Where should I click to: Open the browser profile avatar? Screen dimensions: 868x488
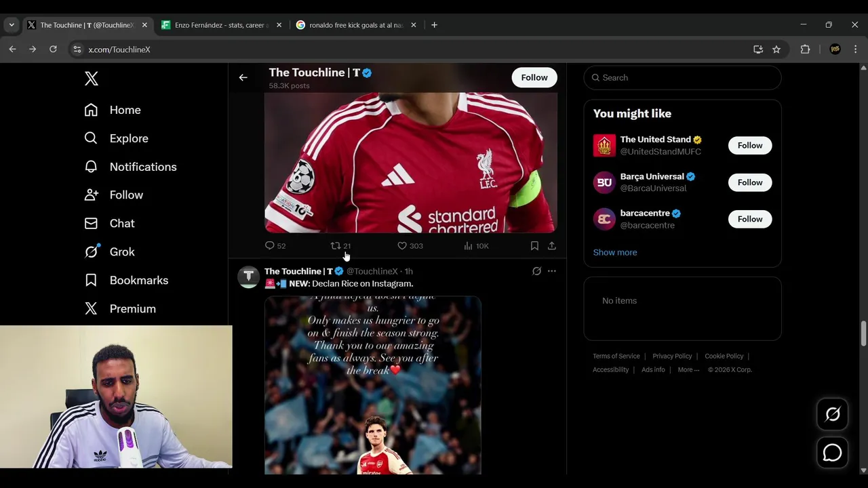(x=835, y=49)
